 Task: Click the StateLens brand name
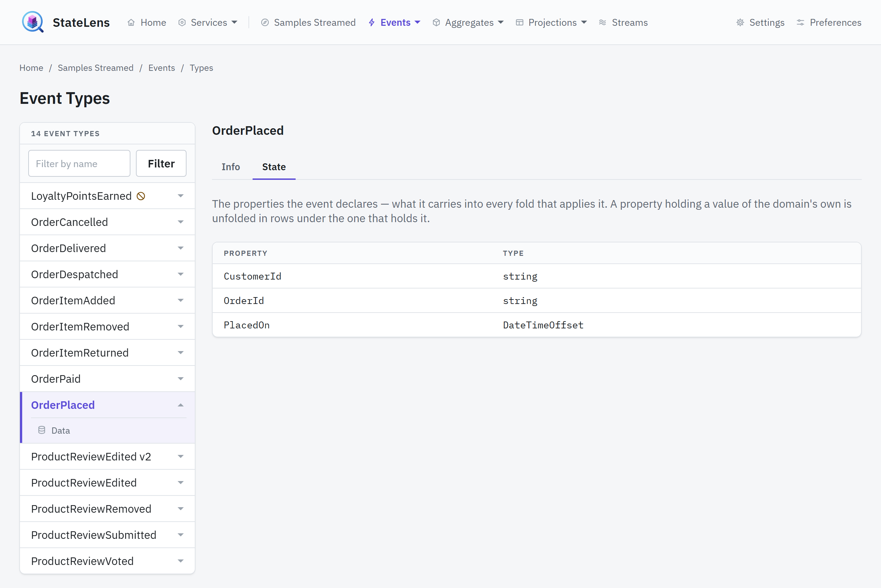point(81,22)
